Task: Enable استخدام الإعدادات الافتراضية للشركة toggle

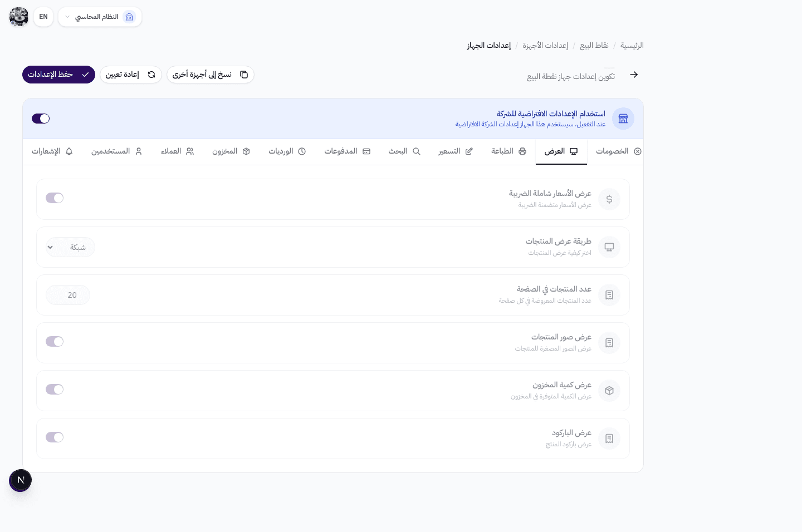Action: click(40, 119)
